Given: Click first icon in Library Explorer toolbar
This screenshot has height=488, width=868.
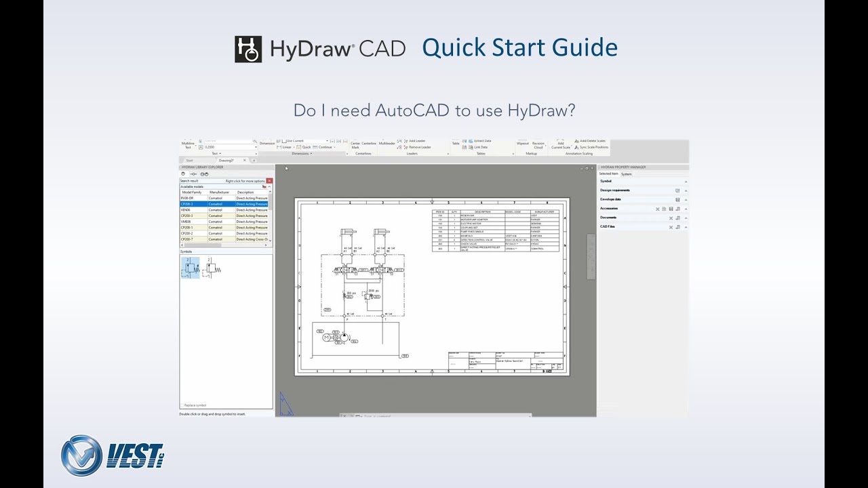Looking at the screenshot, I should pyautogui.click(x=183, y=174).
